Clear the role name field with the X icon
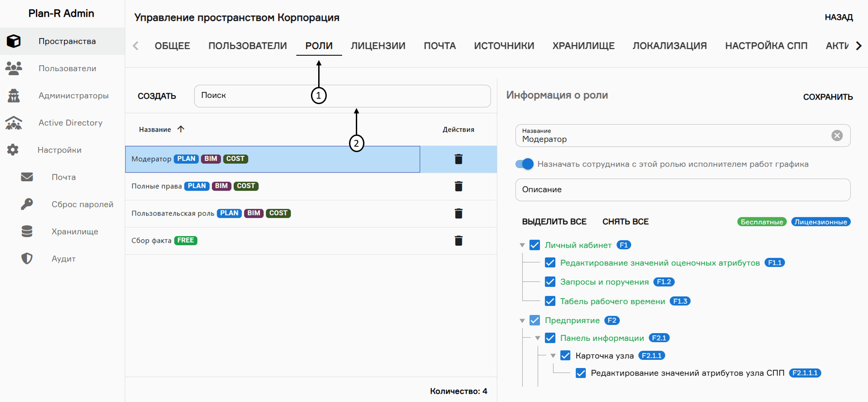 click(x=837, y=135)
